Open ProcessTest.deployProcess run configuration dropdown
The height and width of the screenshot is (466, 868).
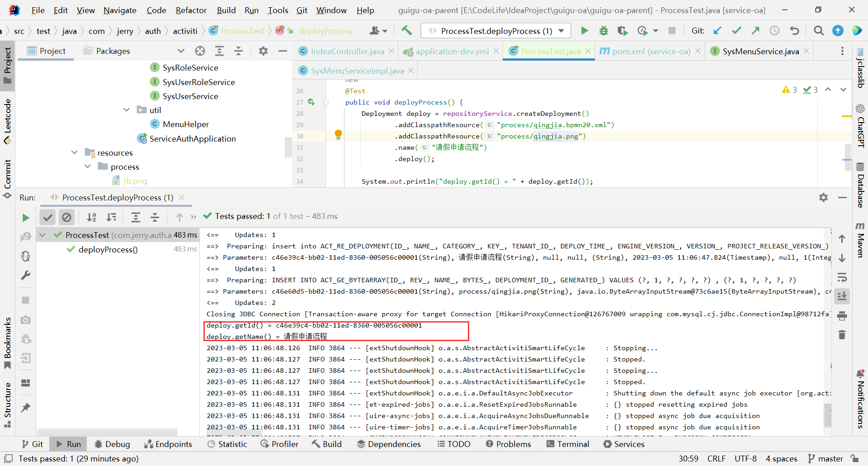pos(495,31)
